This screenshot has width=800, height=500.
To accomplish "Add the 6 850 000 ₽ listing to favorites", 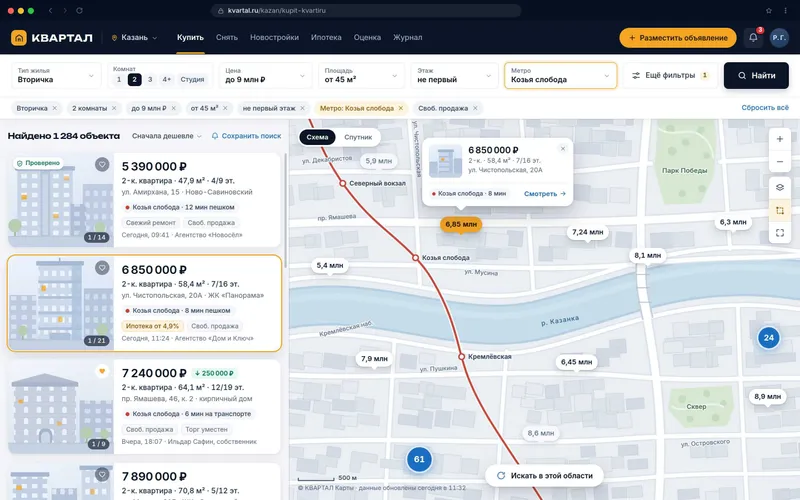I will pos(102,267).
